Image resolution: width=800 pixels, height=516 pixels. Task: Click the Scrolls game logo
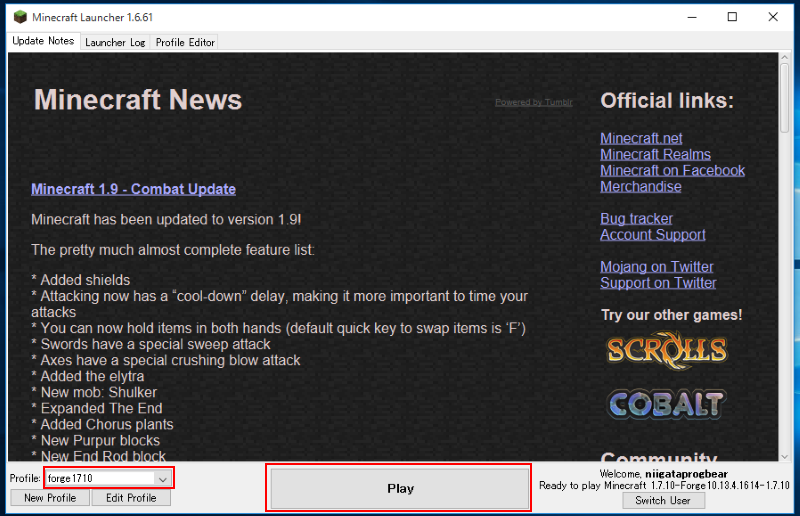[665, 349]
